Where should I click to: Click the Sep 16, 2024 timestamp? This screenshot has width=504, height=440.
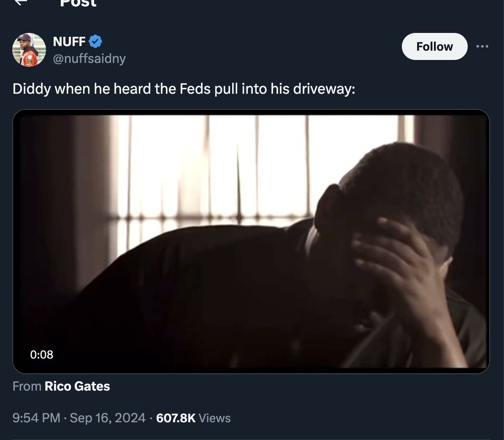[107, 418]
